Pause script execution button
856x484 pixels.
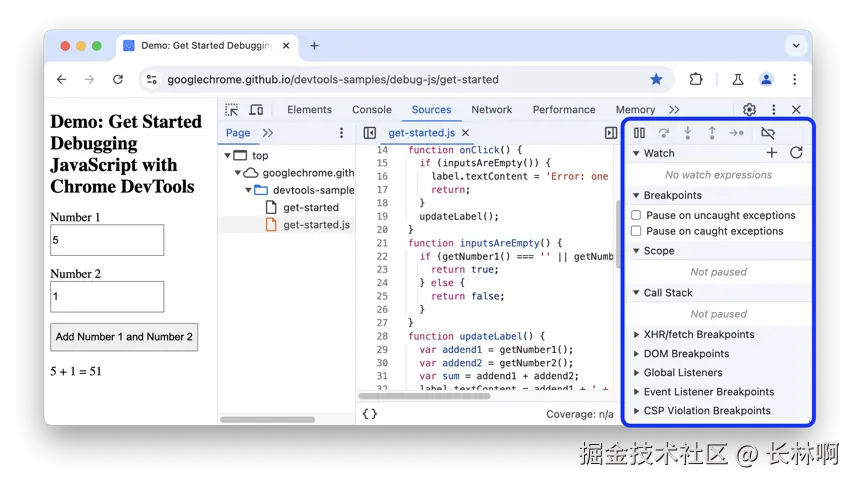coord(639,133)
